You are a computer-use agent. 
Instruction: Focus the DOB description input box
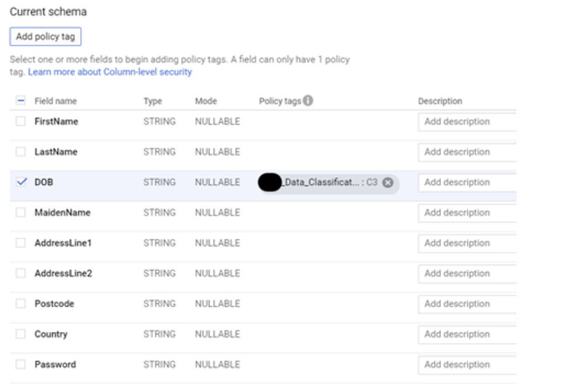point(467,183)
